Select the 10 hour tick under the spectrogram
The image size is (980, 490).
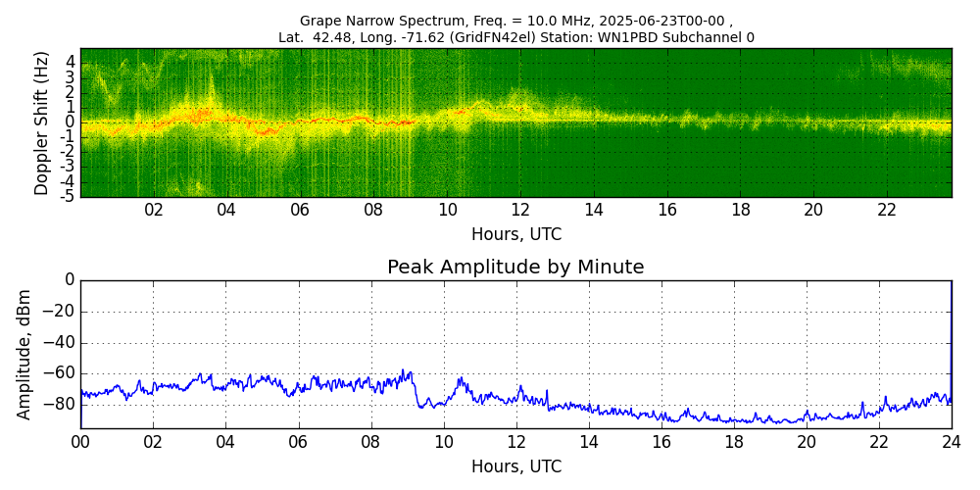(x=447, y=210)
